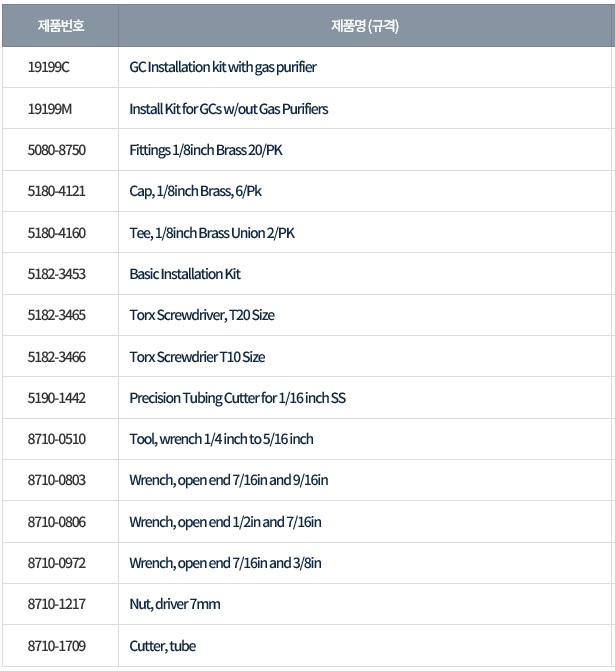Click the 제품번호 column header
This screenshot has height=671, width=615.
tap(60, 26)
